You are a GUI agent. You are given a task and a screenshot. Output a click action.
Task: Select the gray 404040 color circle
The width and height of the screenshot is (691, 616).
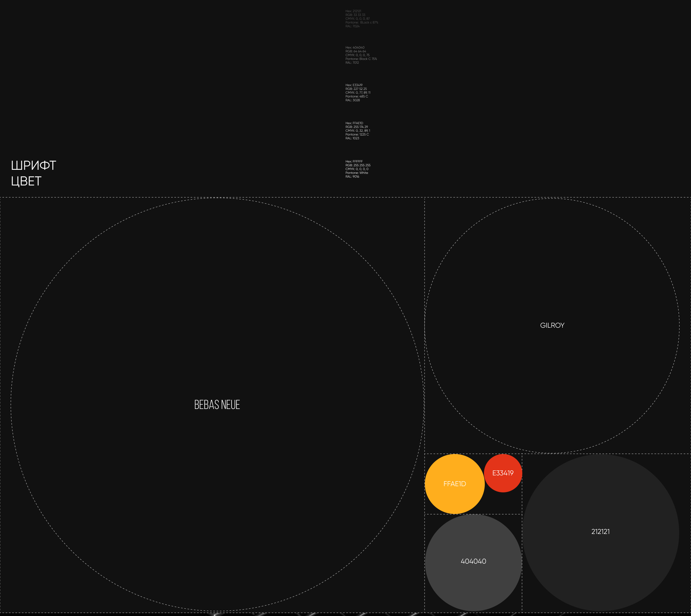473,561
